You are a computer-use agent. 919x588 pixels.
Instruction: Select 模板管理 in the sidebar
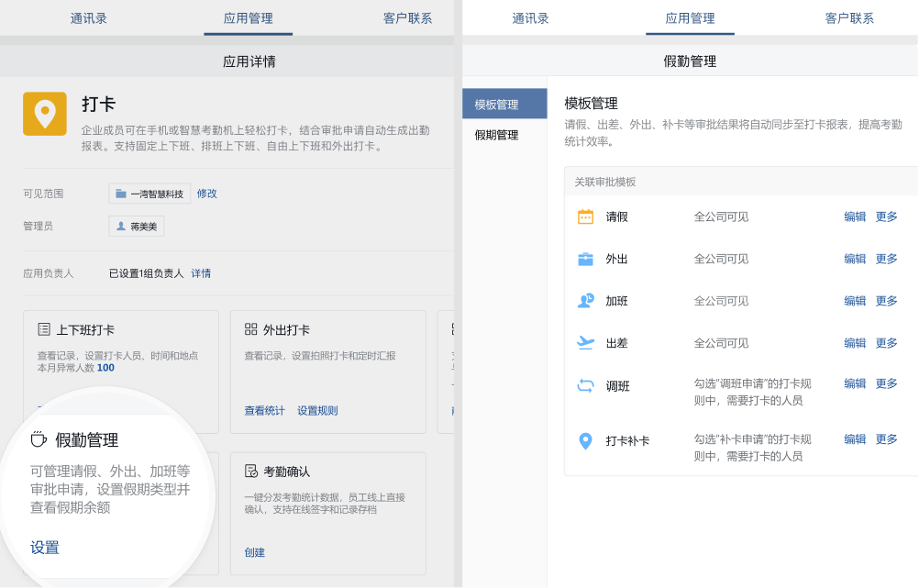[504, 105]
